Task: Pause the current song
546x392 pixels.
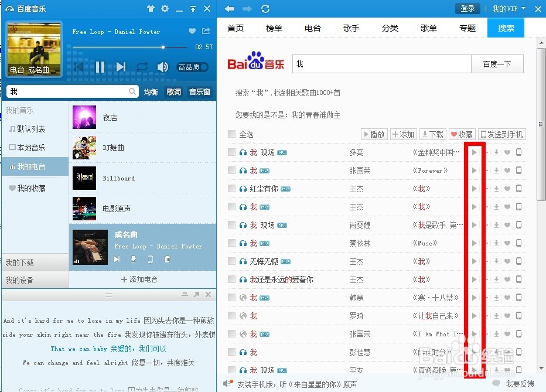Action: 100,67
